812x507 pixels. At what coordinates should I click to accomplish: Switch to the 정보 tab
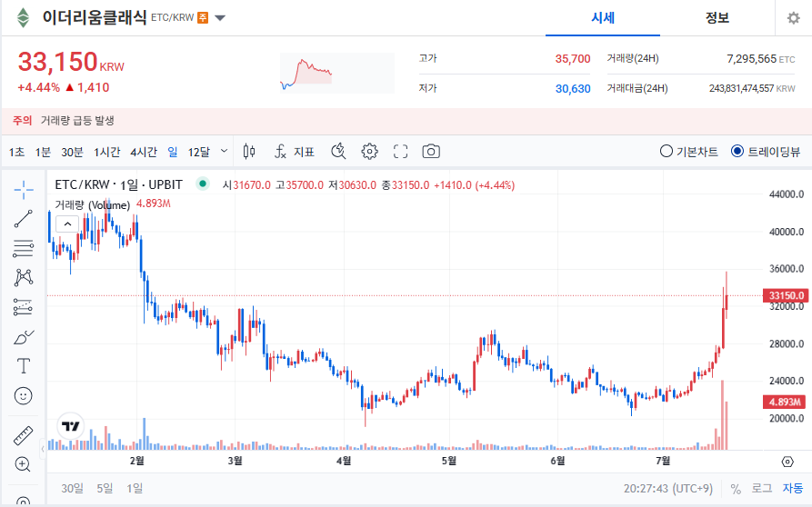pyautogui.click(x=717, y=18)
